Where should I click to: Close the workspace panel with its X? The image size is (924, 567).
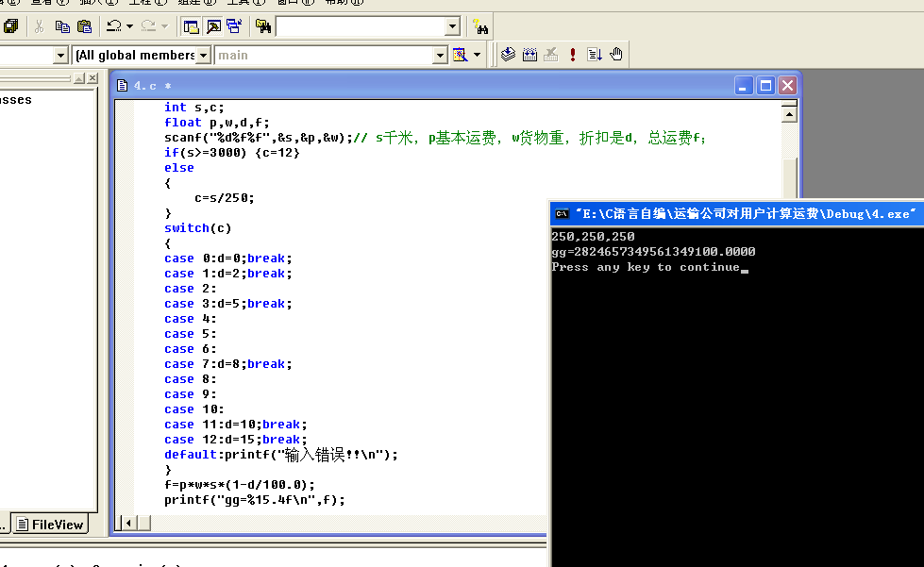click(92, 78)
